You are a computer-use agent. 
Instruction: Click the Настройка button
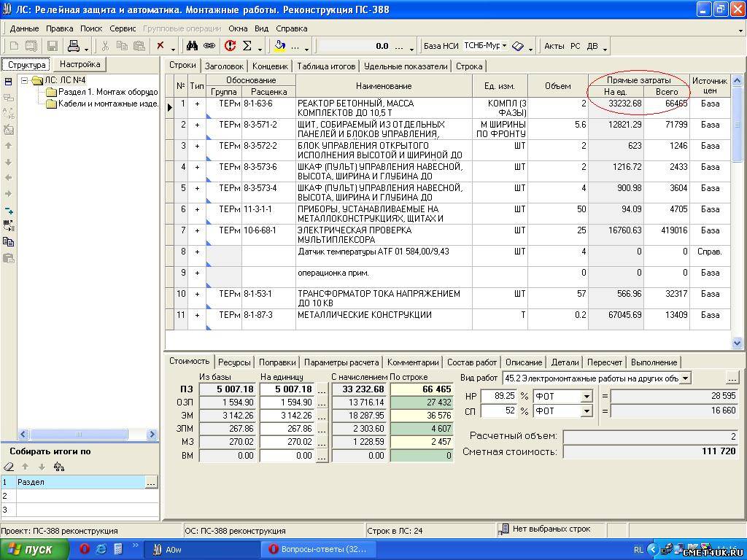pos(80,65)
